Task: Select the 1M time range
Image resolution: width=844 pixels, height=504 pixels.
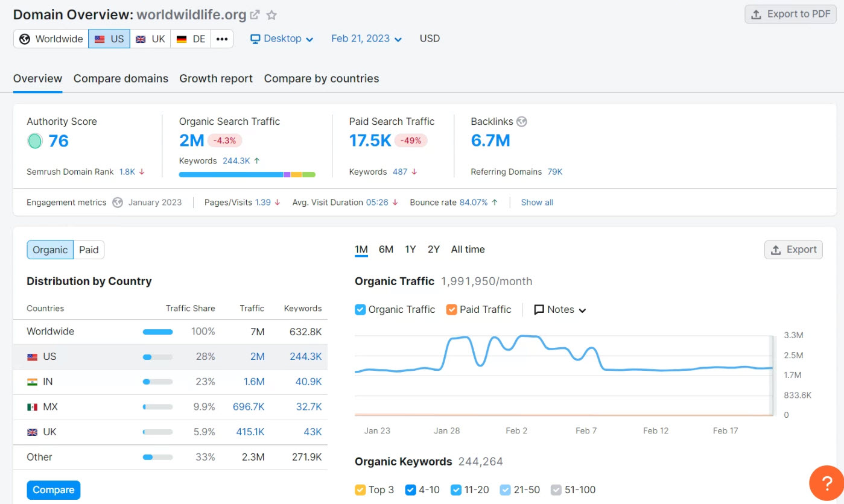Action: (x=361, y=250)
